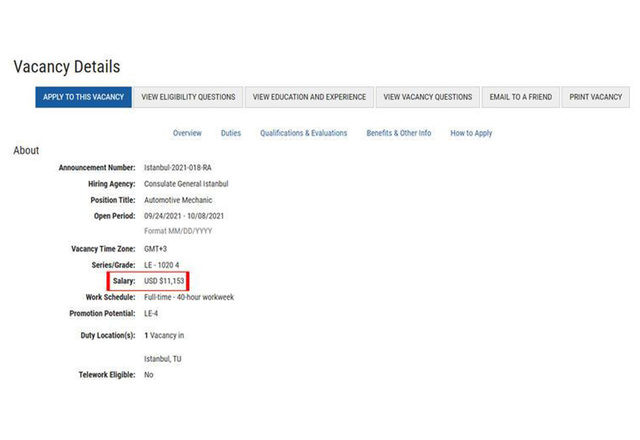This screenshot has height=440, width=640.
Task: Follow the How to Apply link
Action: coord(471,133)
